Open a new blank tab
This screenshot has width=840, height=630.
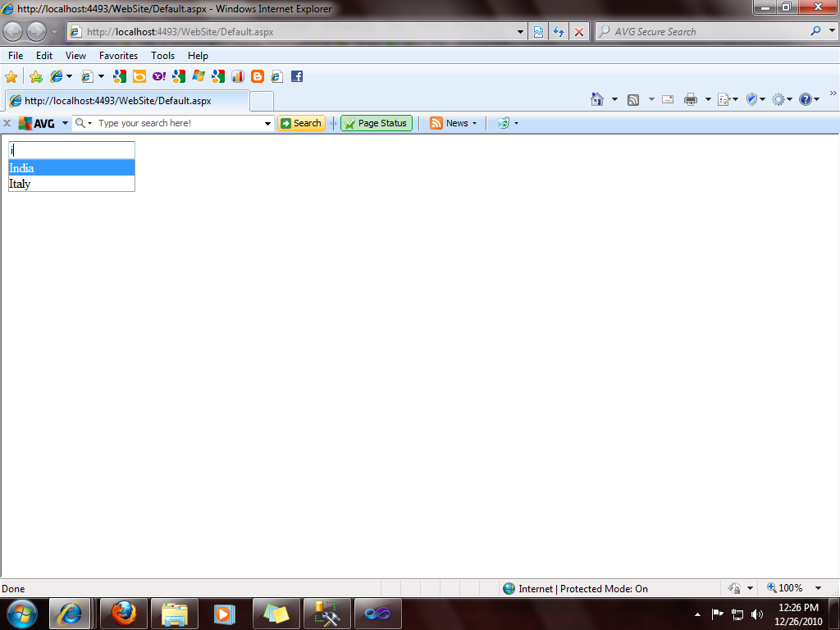point(262,101)
